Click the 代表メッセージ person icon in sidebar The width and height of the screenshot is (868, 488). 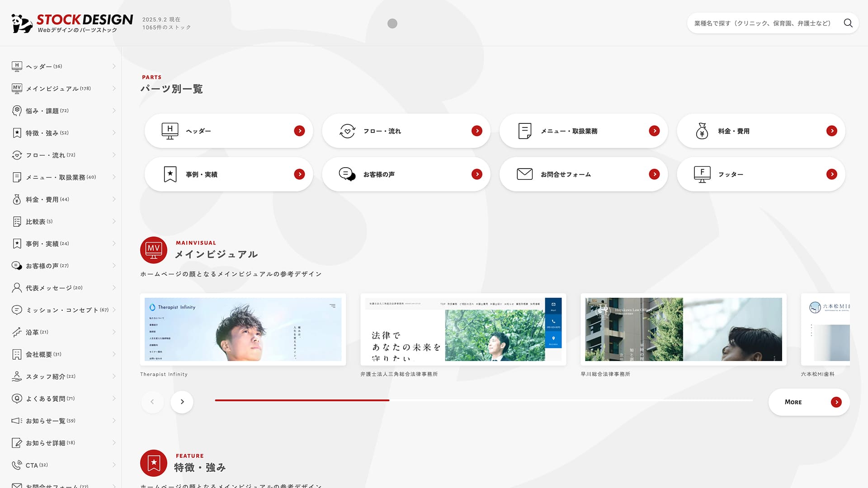[17, 288]
